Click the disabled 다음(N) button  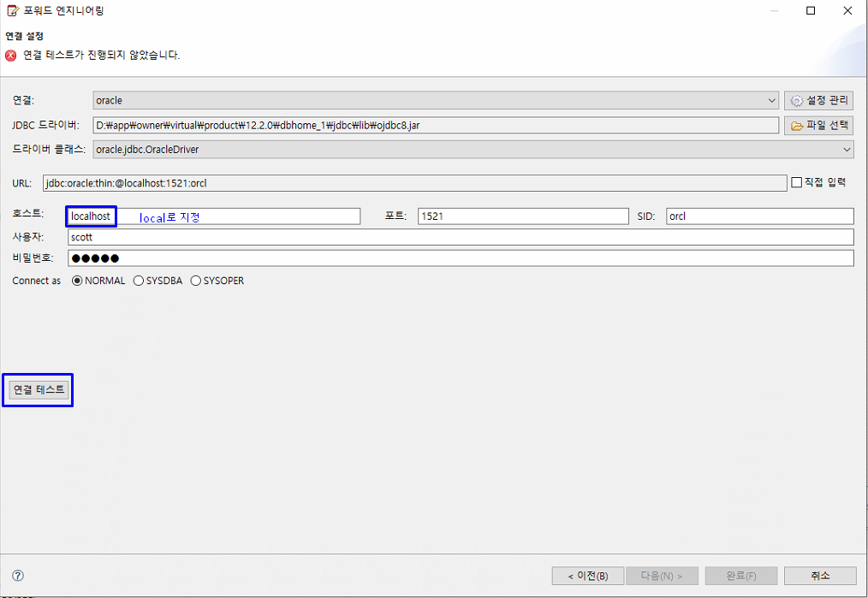point(662,576)
